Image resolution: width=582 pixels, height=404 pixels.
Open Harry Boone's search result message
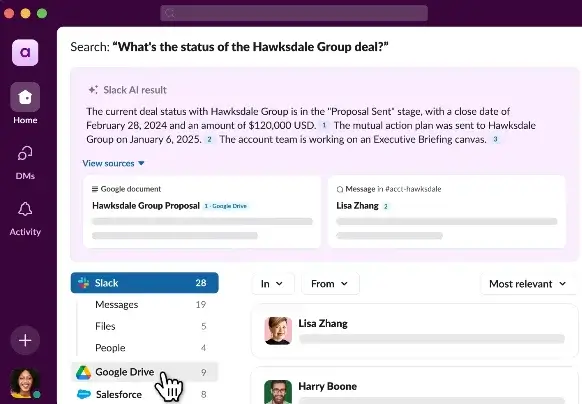pyautogui.click(x=415, y=386)
